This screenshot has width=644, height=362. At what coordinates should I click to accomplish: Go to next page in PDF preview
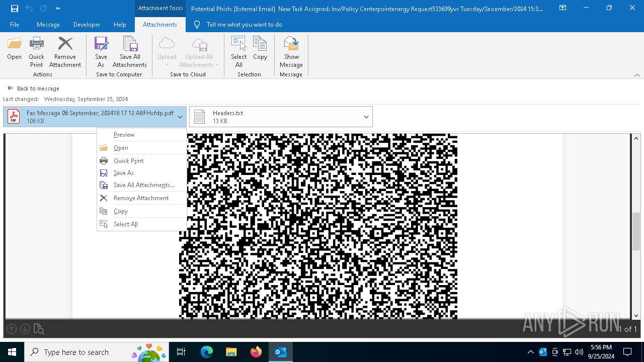tap(25, 329)
